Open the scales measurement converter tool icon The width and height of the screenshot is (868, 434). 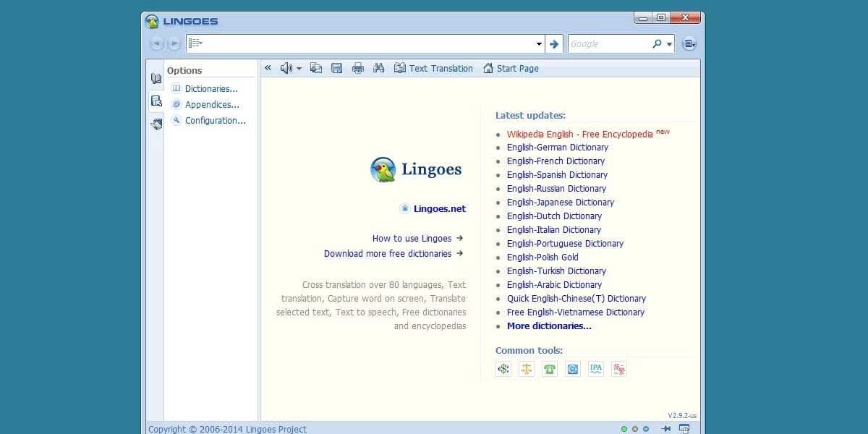click(x=527, y=369)
